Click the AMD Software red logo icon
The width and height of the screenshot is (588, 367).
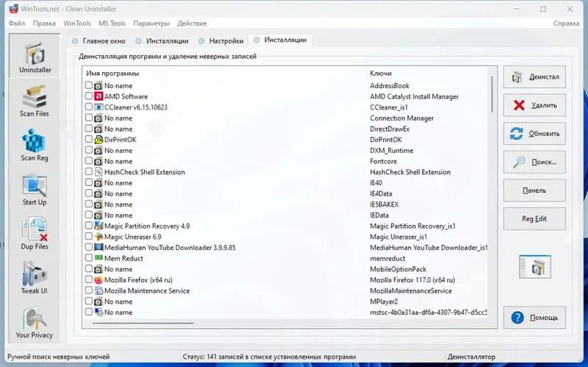pyautogui.click(x=98, y=96)
